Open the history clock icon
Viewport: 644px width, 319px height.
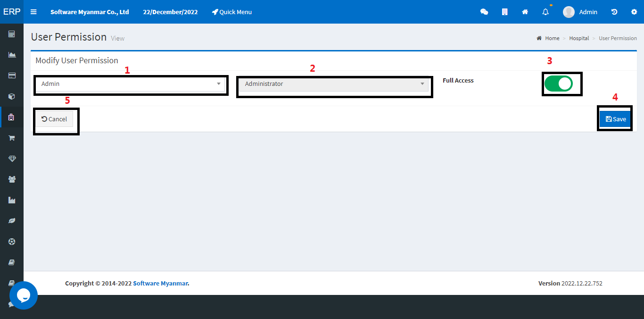(x=614, y=12)
